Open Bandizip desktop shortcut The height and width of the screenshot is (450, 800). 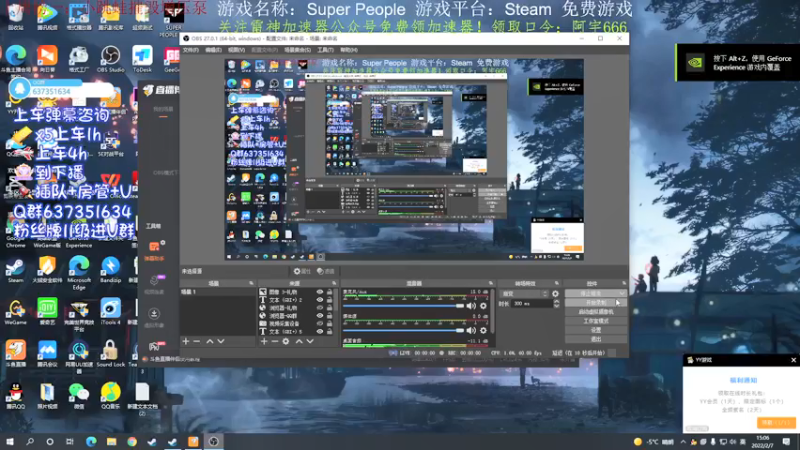pyautogui.click(x=110, y=270)
